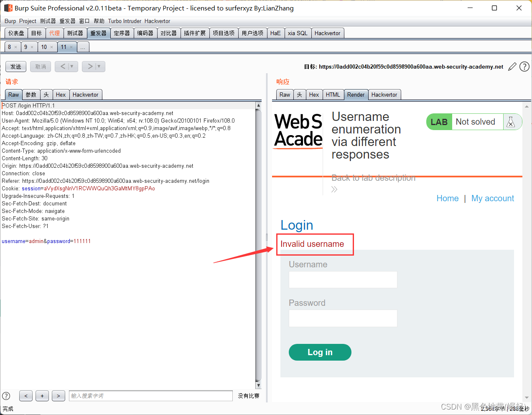Click the request editor vertical scrollbar down arrow
Image resolution: width=532 pixels, height=415 pixels.
tap(258, 385)
